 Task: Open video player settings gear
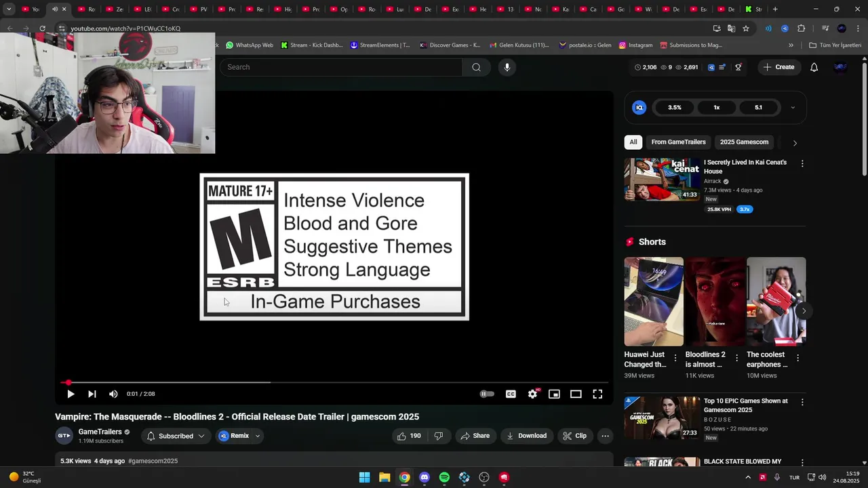[533, 394]
